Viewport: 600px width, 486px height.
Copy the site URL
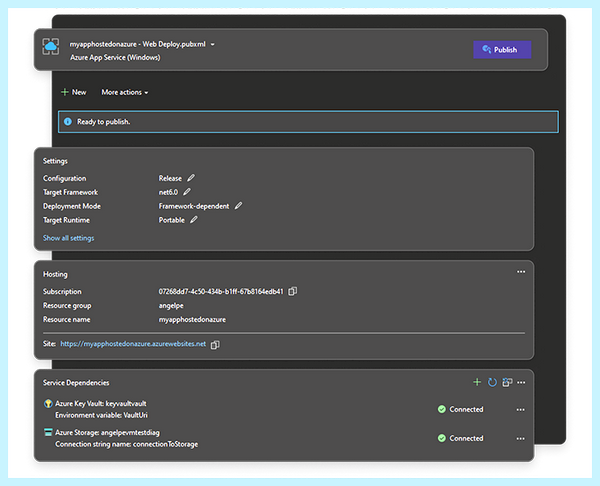coord(215,344)
